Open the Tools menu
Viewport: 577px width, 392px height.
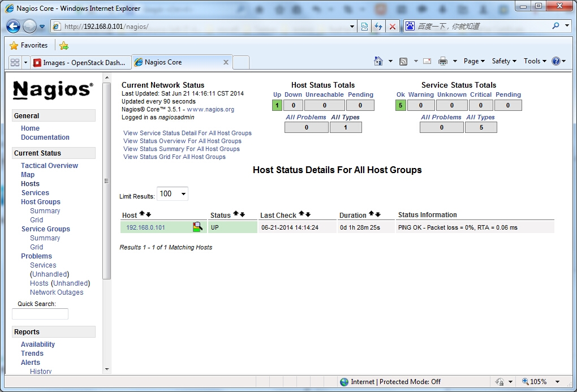pos(535,61)
